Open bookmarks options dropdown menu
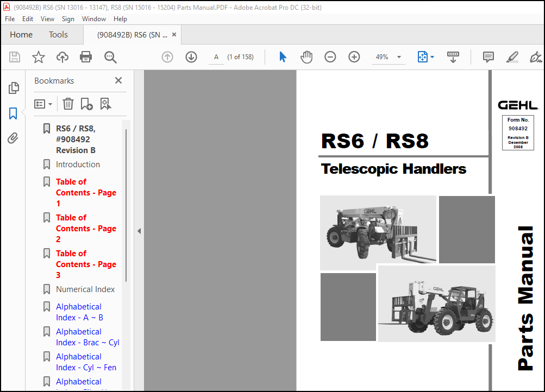Image resolution: width=545 pixels, height=392 pixels. click(43, 104)
